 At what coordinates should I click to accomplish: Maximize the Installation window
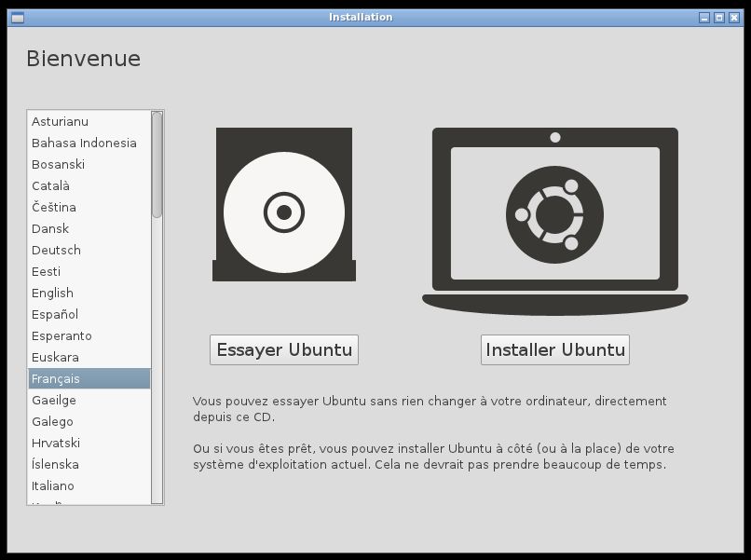coord(719,18)
